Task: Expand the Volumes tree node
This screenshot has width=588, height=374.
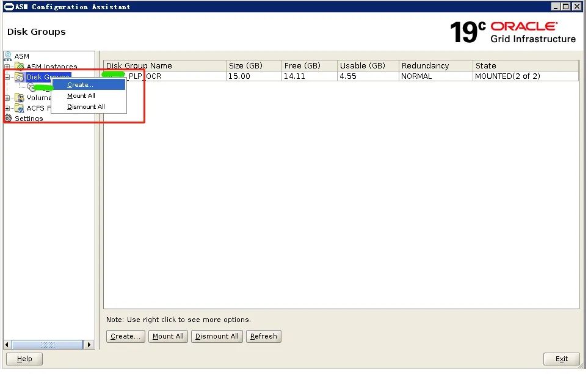Action: [7, 98]
